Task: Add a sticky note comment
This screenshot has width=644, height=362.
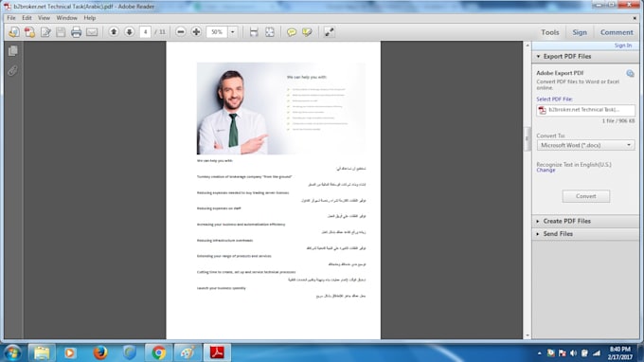Action: 292,32
